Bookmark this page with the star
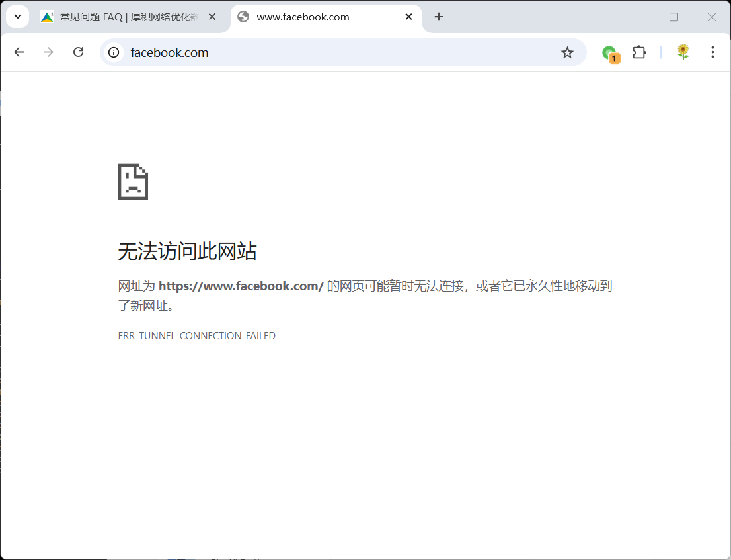 (567, 52)
